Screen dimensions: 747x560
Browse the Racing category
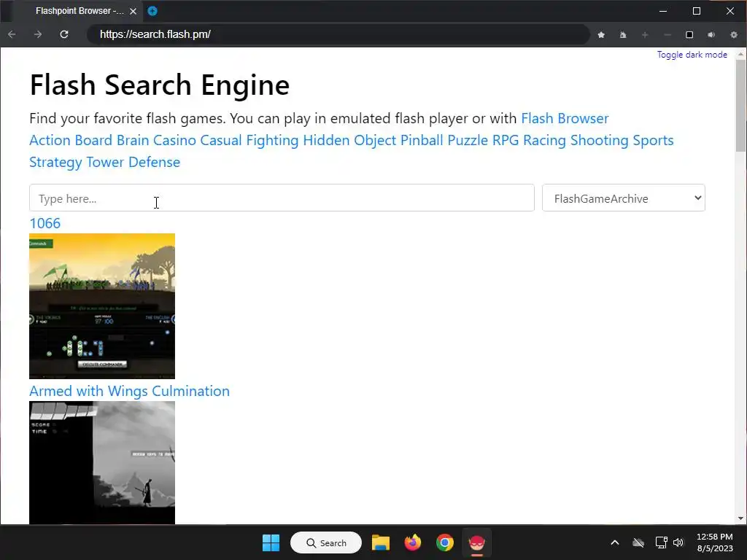click(544, 140)
